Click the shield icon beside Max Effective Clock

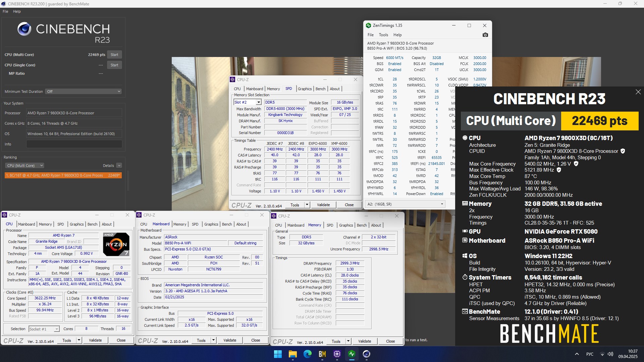coord(559,170)
